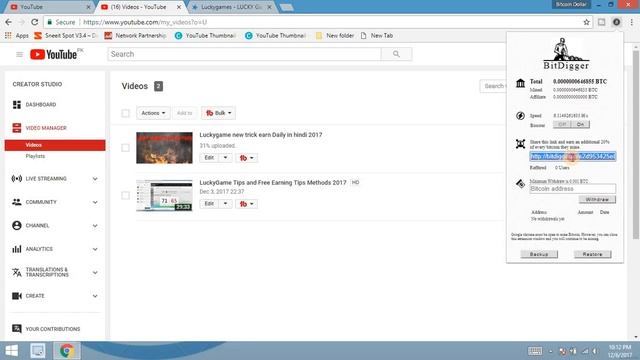This screenshot has height=360, width=640.
Task: Open on-screen keyboard tray icon
Action: [535, 351]
